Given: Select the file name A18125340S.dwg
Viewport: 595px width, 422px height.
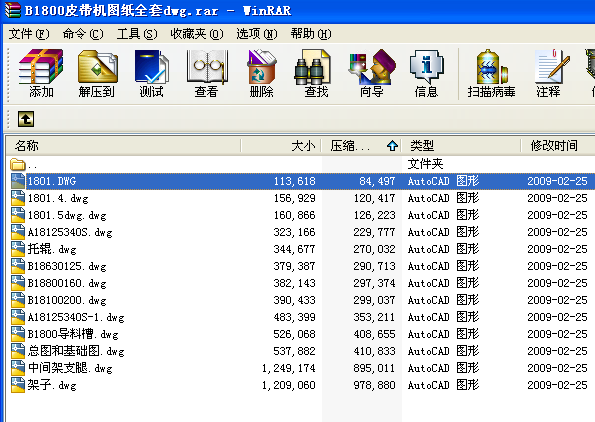Looking at the screenshot, I should coord(70,232).
